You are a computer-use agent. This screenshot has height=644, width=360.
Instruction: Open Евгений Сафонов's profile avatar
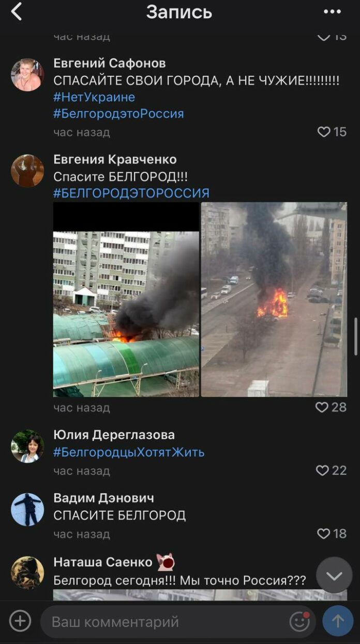tap(27, 74)
